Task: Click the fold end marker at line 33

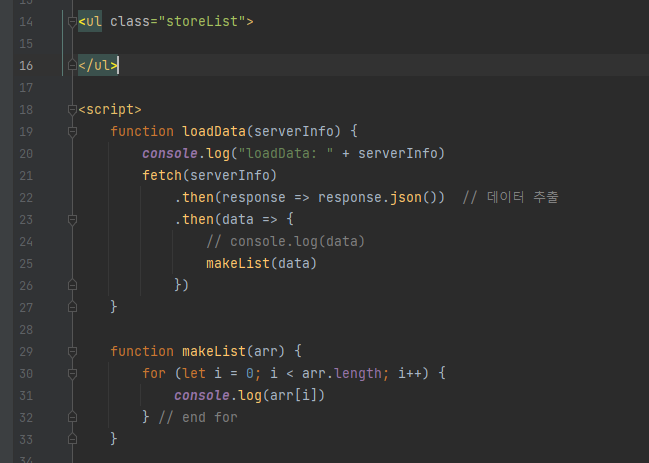Action: click(72, 439)
